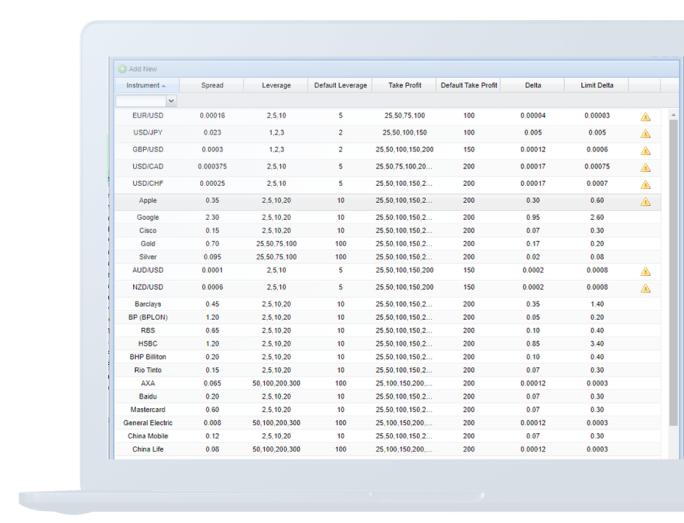This screenshot has width=684, height=523.
Task: Click Barclays limit delta value 1.40
Action: pos(597,304)
